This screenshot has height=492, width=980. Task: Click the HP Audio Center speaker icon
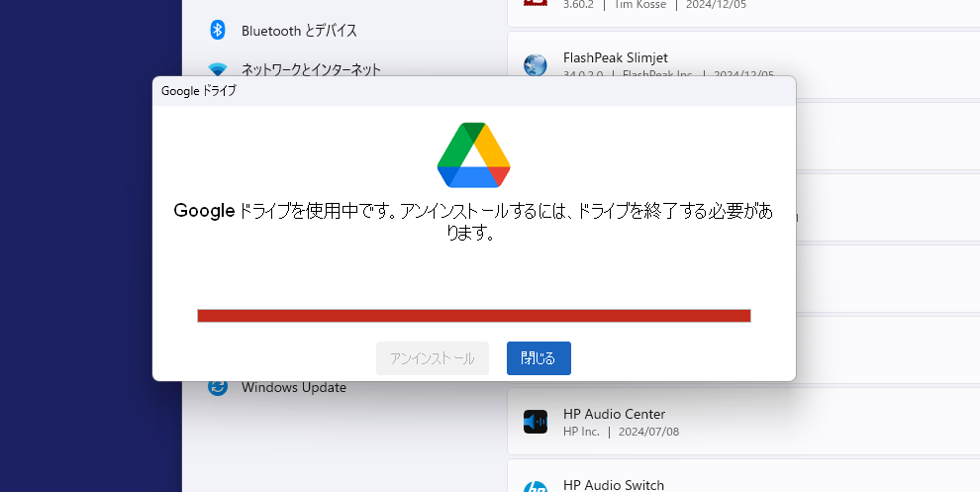click(x=536, y=422)
